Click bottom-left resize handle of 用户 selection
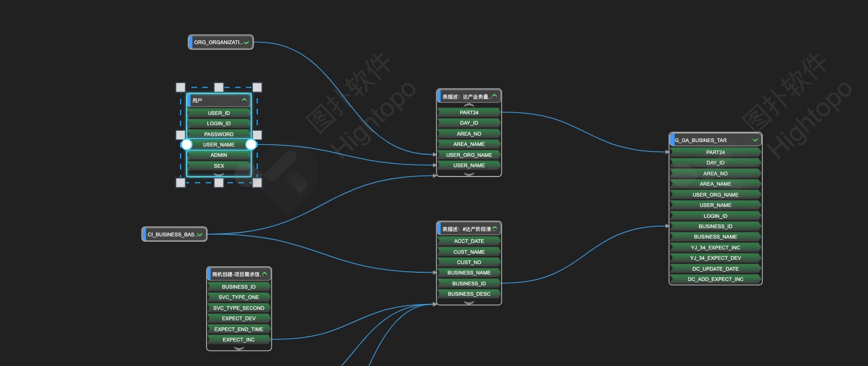The width and height of the screenshot is (868, 366). [180, 182]
